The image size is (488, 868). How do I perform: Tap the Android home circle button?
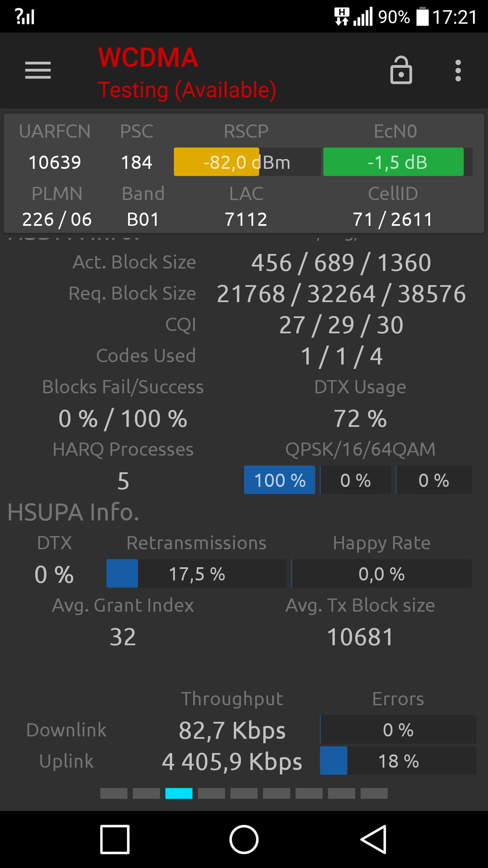(244, 840)
